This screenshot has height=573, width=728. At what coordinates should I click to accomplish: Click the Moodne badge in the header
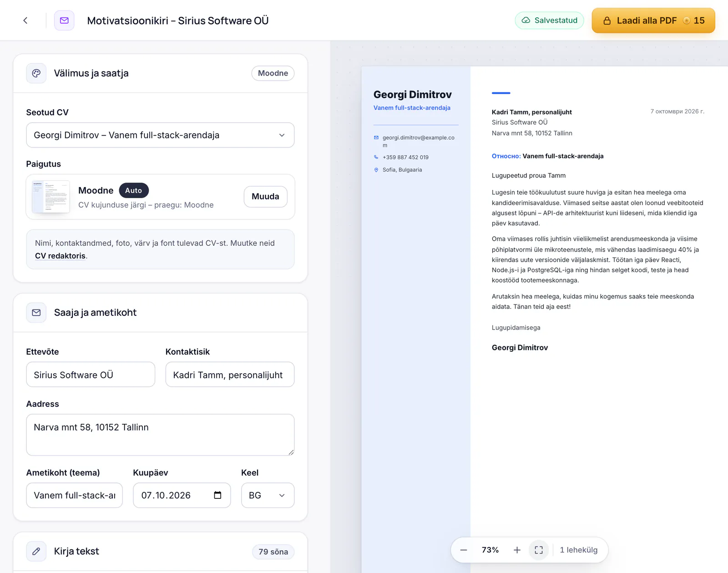point(273,73)
